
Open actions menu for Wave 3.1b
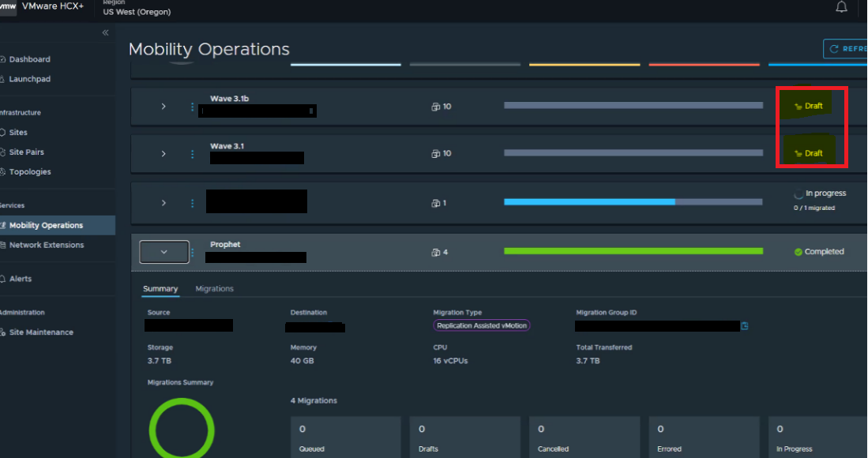point(192,107)
